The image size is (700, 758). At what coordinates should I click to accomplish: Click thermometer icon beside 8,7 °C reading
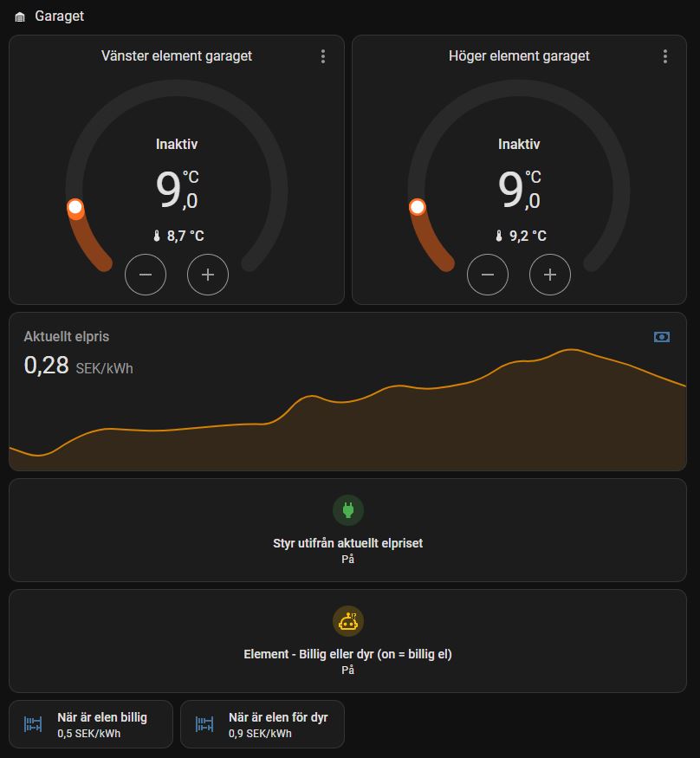point(157,236)
